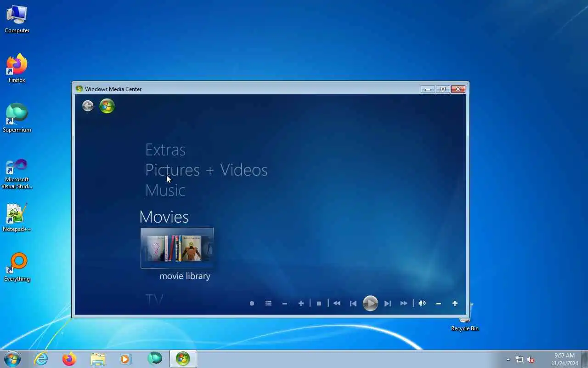Click the Media Center title bar icon
The image size is (588, 368).
(x=79, y=89)
